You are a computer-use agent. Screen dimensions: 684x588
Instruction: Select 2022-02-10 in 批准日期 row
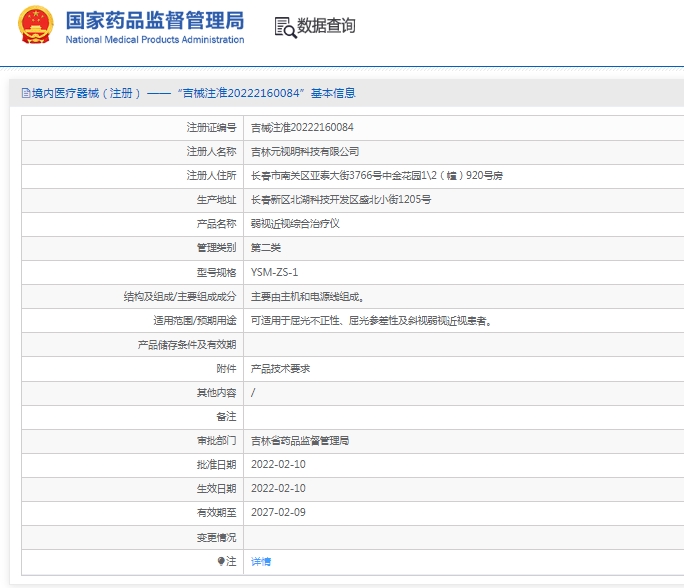tap(278, 464)
